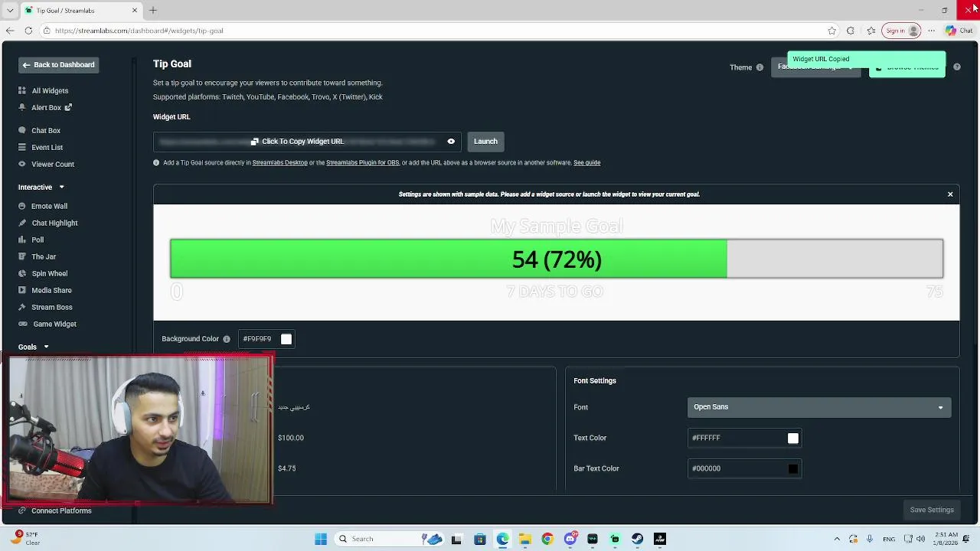Click the Background Color info icon
Viewport: 980px width, 551px height.
[227, 339]
